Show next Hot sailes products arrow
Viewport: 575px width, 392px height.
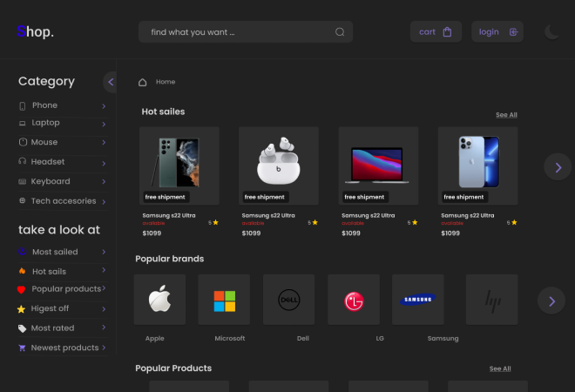pyautogui.click(x=558, y=167)
